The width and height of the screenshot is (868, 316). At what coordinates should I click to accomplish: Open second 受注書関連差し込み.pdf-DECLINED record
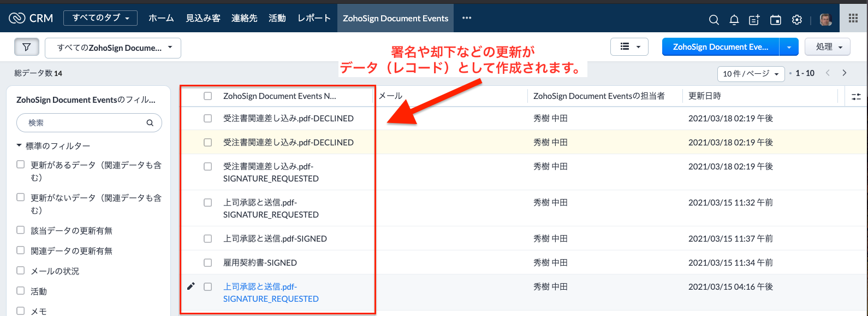point(288,142)
